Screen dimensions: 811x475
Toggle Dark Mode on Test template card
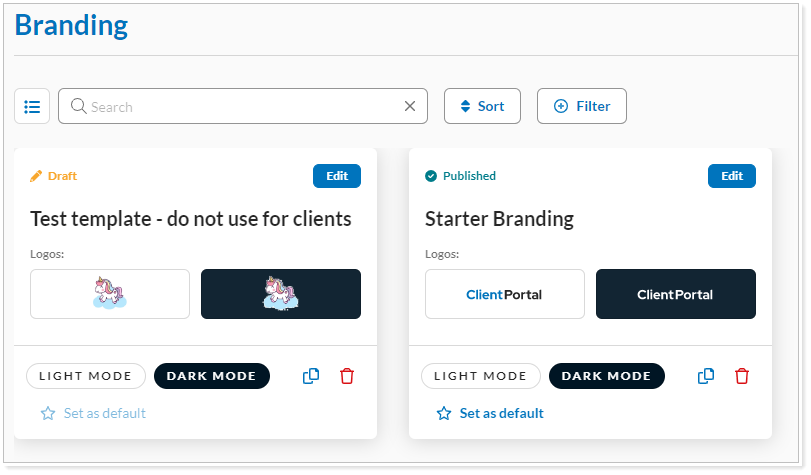[211, 376]
